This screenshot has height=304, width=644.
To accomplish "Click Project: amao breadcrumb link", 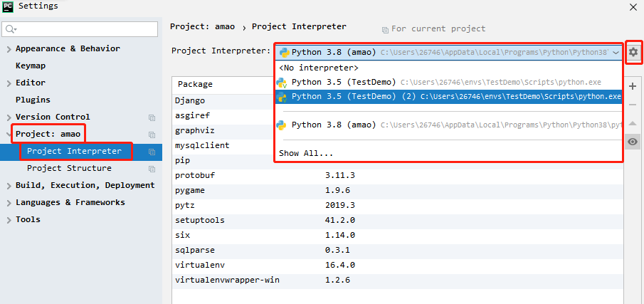I will point(203,27).
